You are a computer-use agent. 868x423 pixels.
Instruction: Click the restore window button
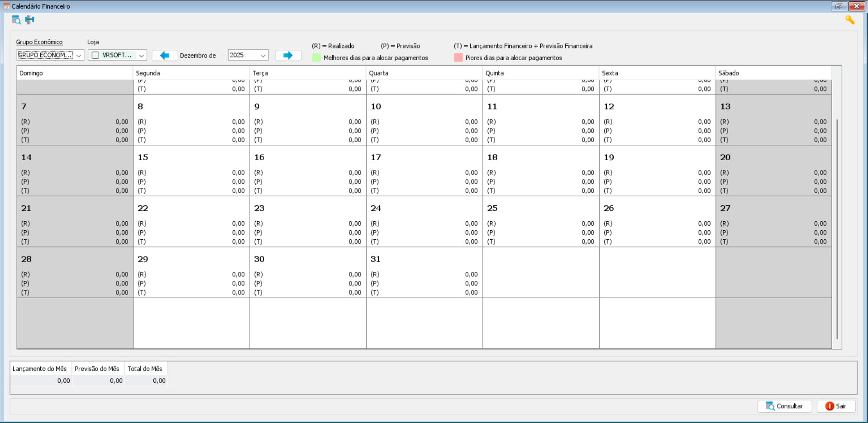tap(839, 6)
